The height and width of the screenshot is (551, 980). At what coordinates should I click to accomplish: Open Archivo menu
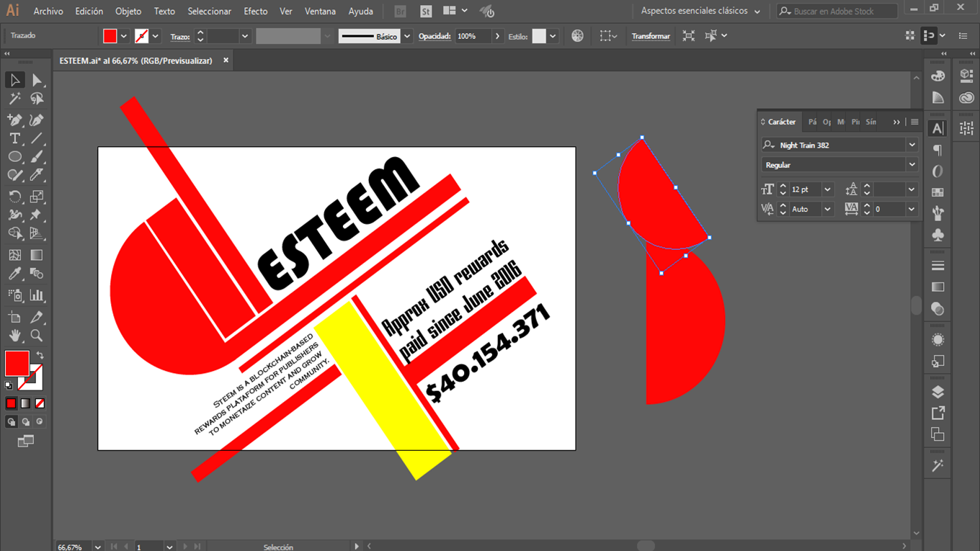click(48, 11)
